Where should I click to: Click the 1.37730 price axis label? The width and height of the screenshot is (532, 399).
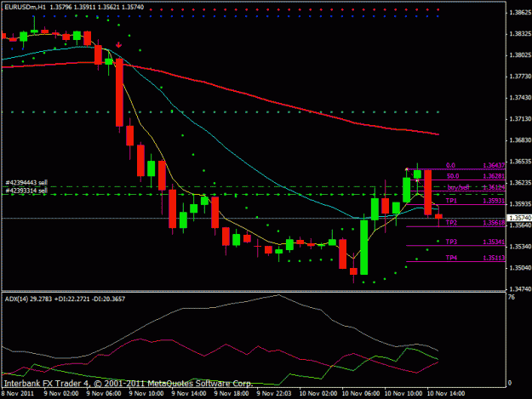520,77
